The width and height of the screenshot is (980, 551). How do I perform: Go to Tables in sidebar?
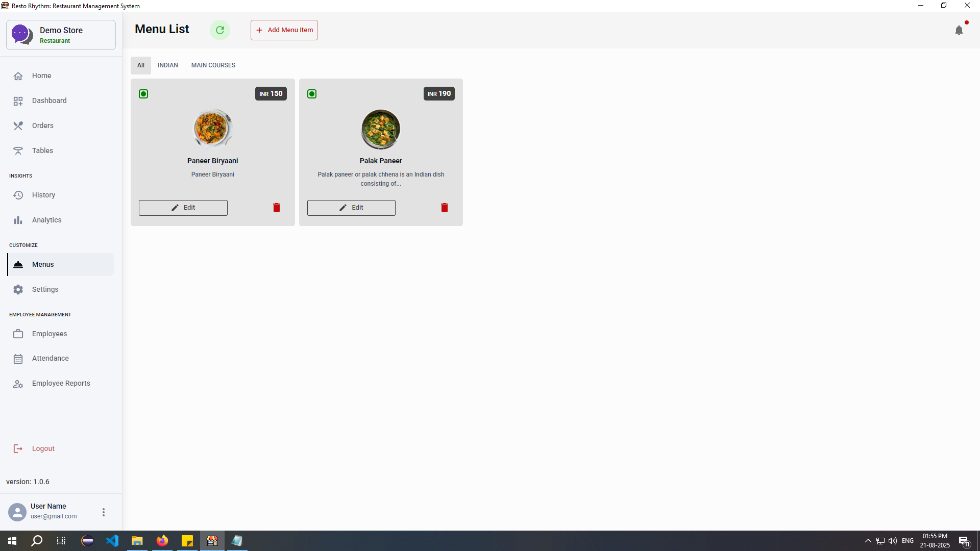(42, 151)
